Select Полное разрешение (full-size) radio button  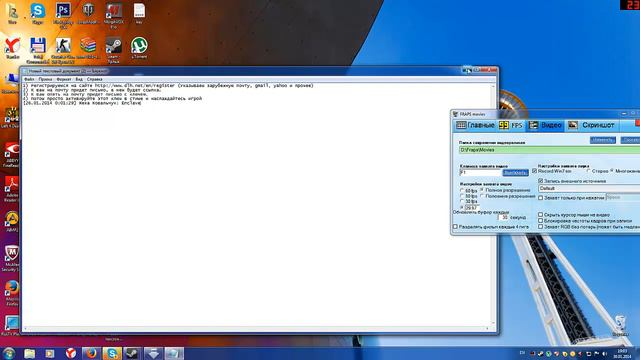click(x=482, y=190)
